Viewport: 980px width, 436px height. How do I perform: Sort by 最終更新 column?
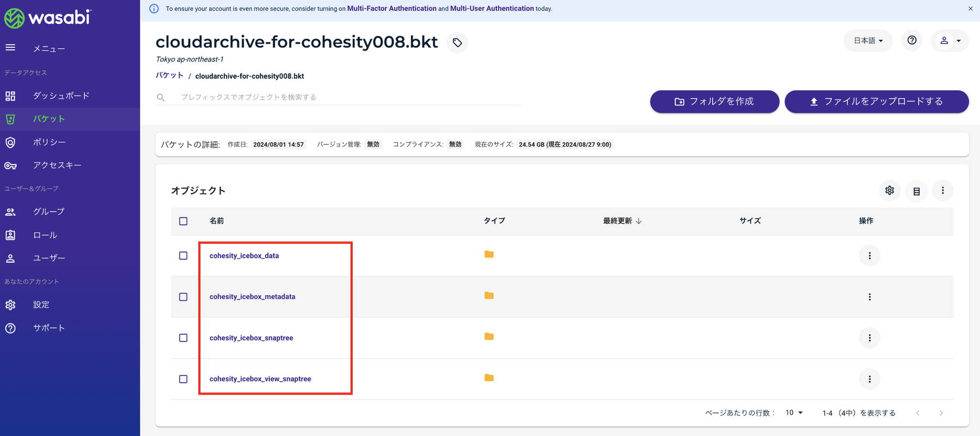[622, 221]
